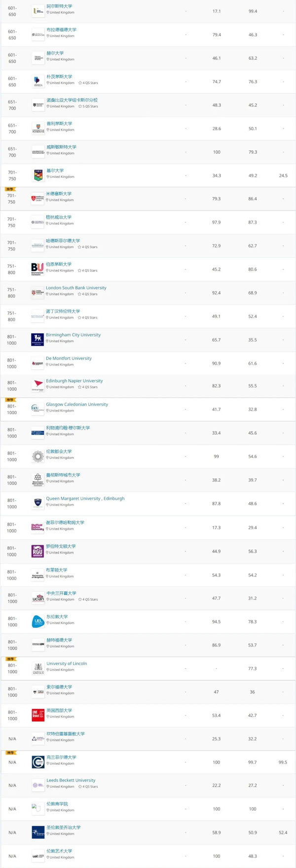This screenshot has width=296, height=868.
Task: Open Queen Margaret University, Edinburgh link
Action: [x=85, y=498]
